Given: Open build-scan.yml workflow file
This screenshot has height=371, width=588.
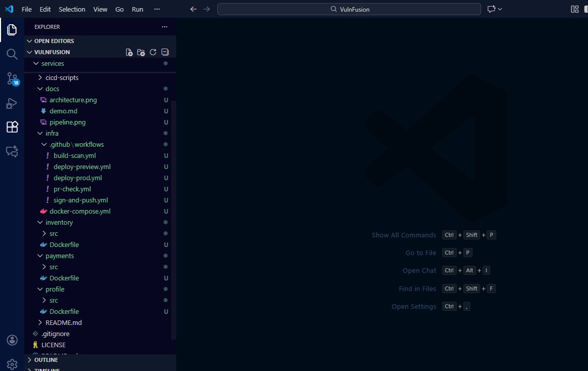Looking at the screenshot, I should coord(100,155).
